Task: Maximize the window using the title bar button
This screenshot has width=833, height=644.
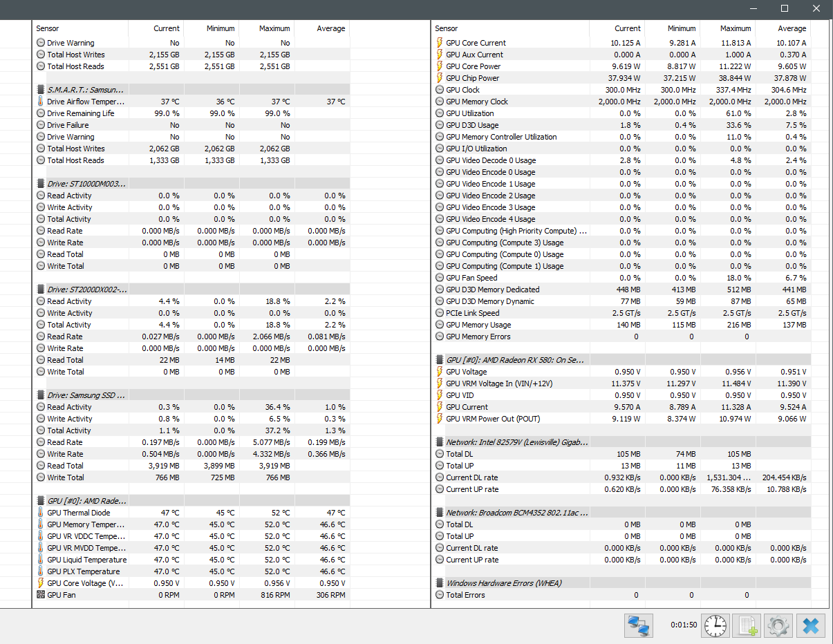Action: coord(785,8)
